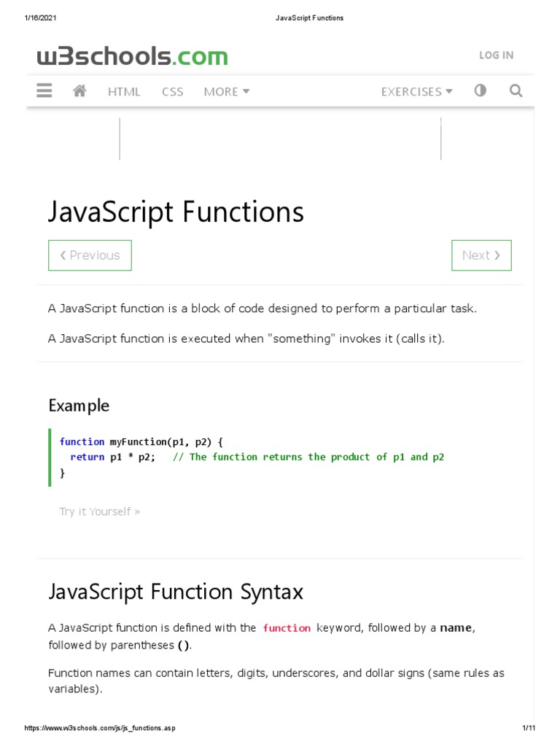560x747 pixels.
Task: Click the js_functions.asp URL in footer
Action: click(100, 728)
